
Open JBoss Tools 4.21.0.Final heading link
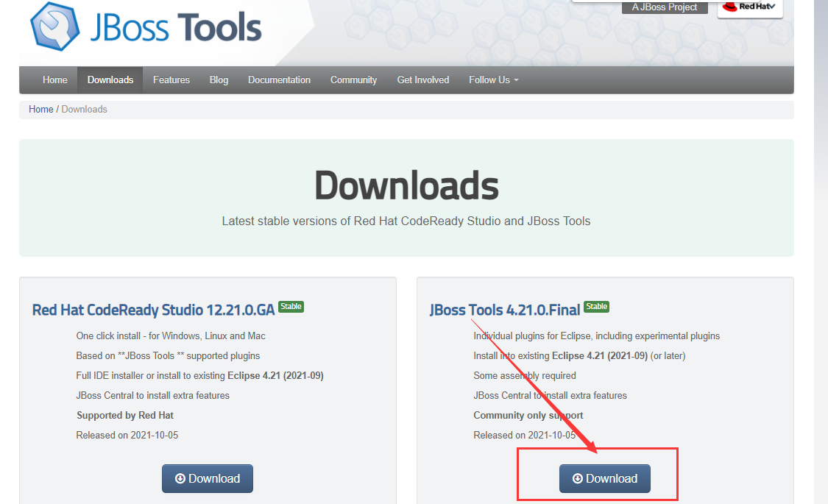[505, 310]
